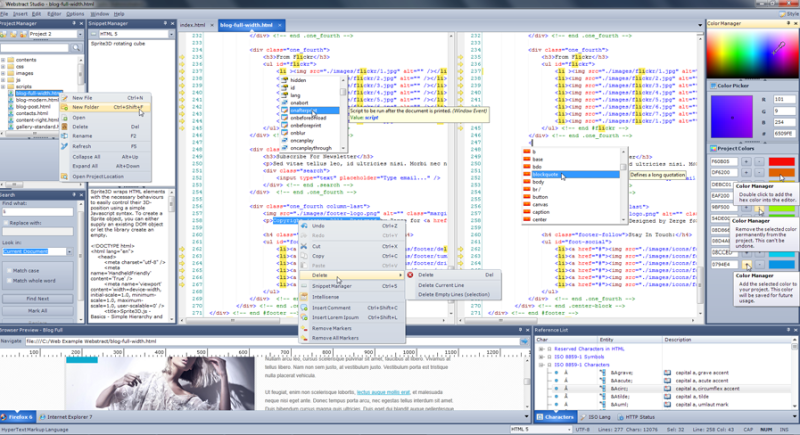Image resolution: width=800 pixels, height=435 pixels.
Task: Expand ISO 8859-1 Symbols group
Action: (541, 357)
